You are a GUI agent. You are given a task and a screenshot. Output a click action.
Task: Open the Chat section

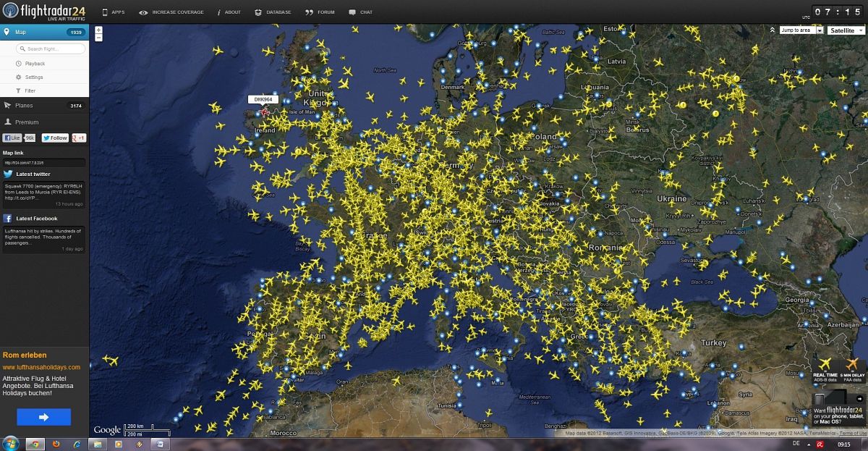pos(361,12)
